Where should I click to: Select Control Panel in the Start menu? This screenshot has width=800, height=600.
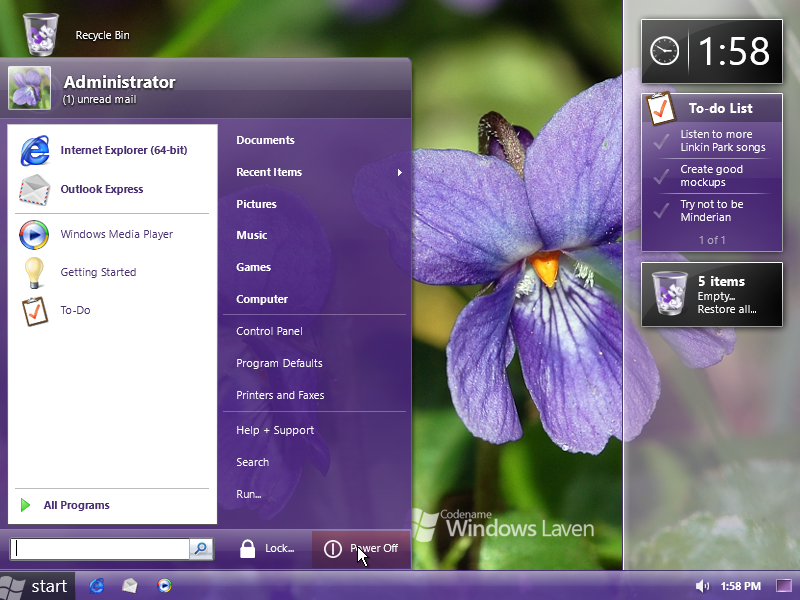267,331
